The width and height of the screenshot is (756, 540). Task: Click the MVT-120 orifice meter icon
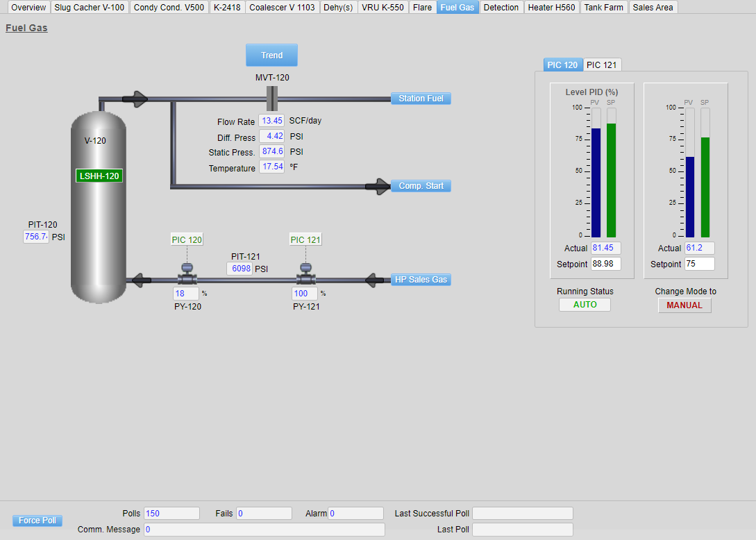272,99
